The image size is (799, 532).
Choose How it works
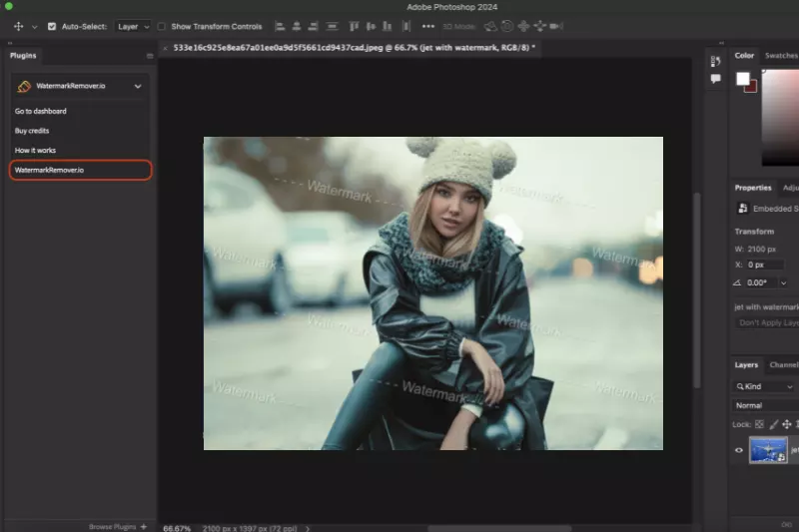[x=35, y=150]
